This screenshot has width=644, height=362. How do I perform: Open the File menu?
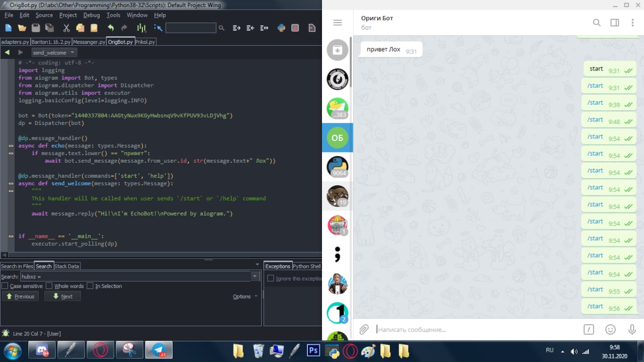[x=9, y=15]
